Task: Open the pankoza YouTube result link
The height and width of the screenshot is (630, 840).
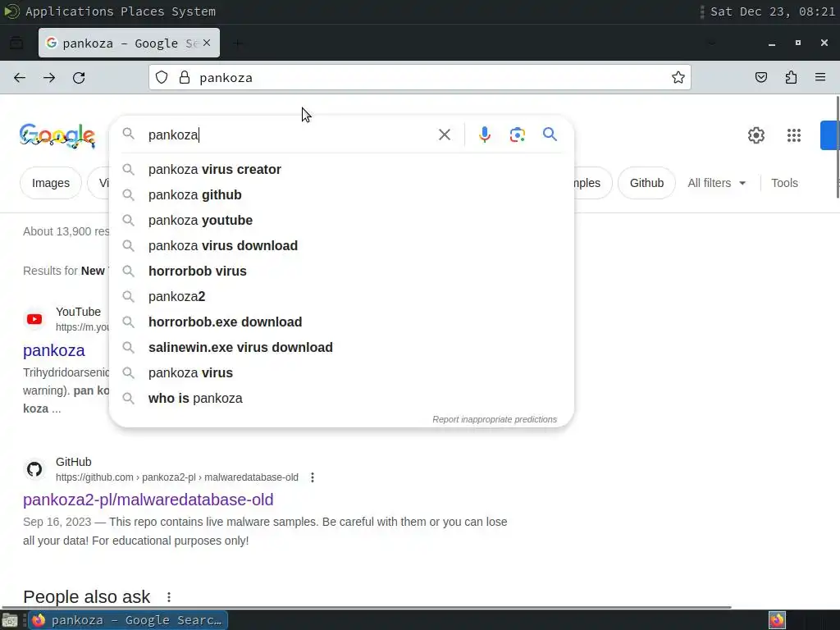Action: point(53,350)
